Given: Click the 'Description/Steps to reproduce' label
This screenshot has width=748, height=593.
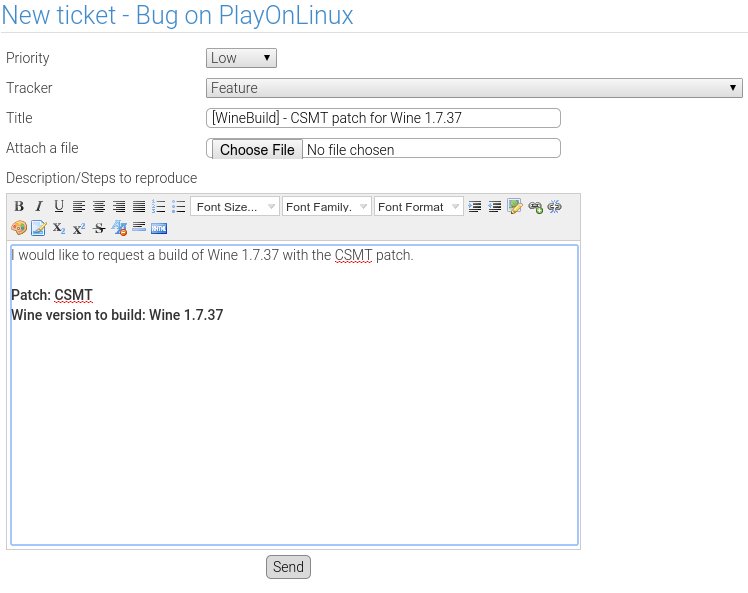Looking at the screenshot, I should pyautogui.click(x=102, y=178).
